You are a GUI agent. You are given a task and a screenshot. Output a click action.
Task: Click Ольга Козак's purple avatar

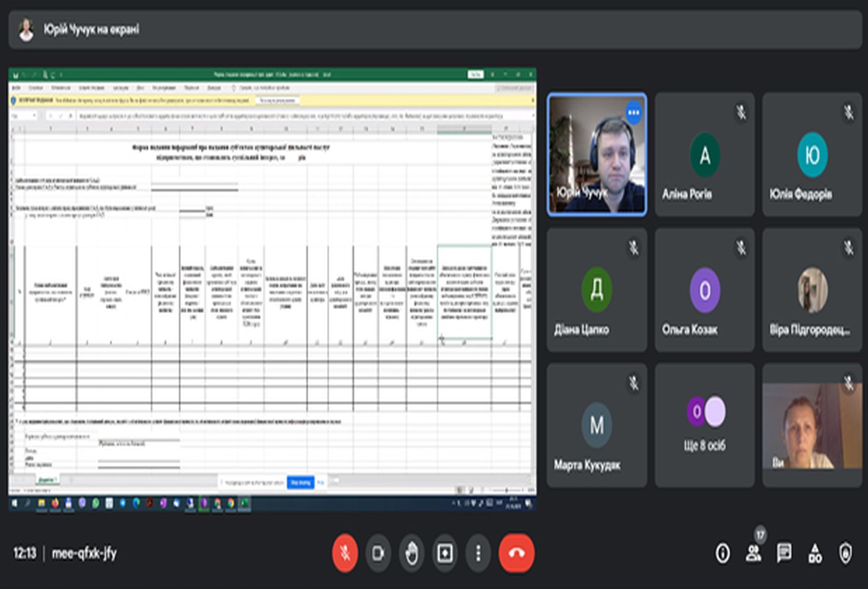704,290
